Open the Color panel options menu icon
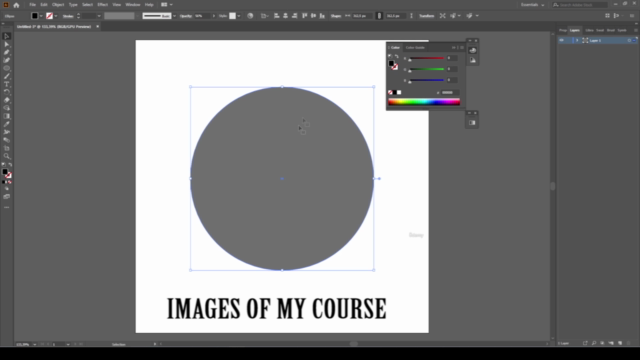Screen dimensions: 640x360 pyautogui.click(x=462, y=48)
